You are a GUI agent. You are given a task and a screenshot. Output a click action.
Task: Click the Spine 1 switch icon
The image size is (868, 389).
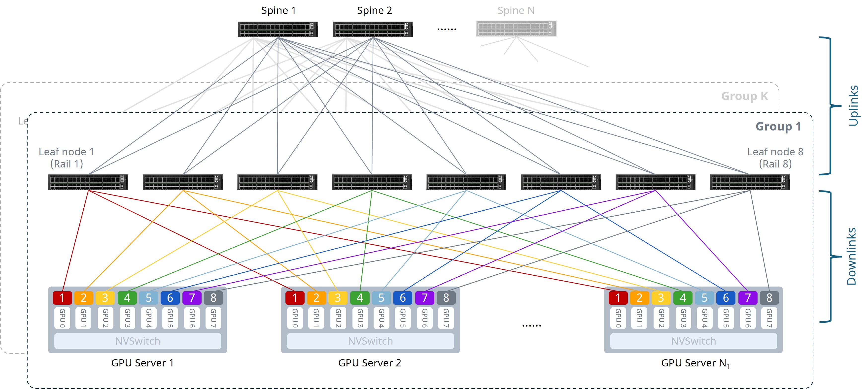pyautogui.click(x=278, y=29)
